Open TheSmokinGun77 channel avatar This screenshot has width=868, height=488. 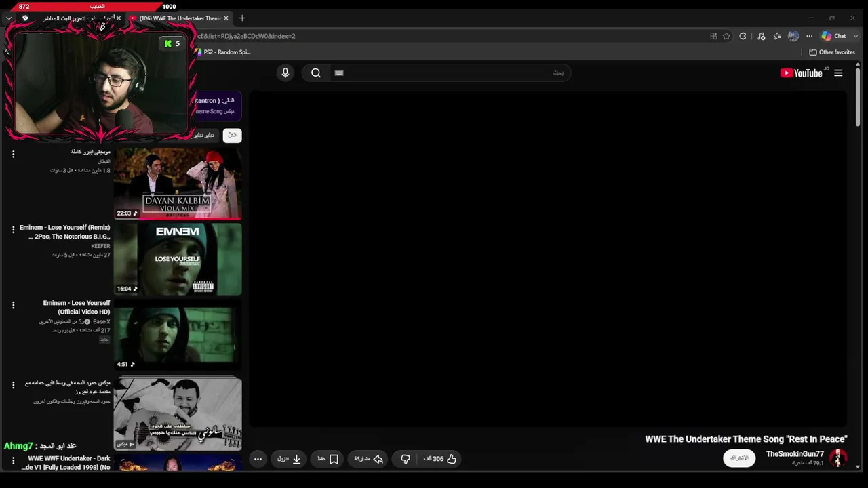coord(838,458)
